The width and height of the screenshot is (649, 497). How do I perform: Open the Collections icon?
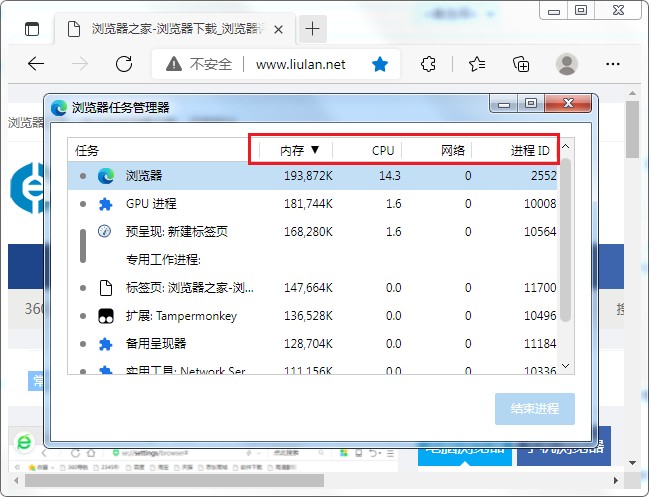(x=521, y=64)
